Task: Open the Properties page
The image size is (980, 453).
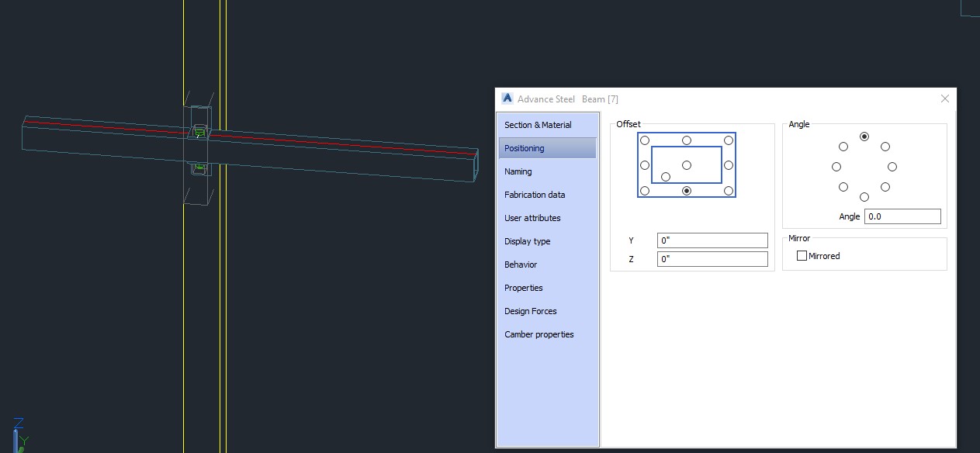Action: tap(523, 288)
